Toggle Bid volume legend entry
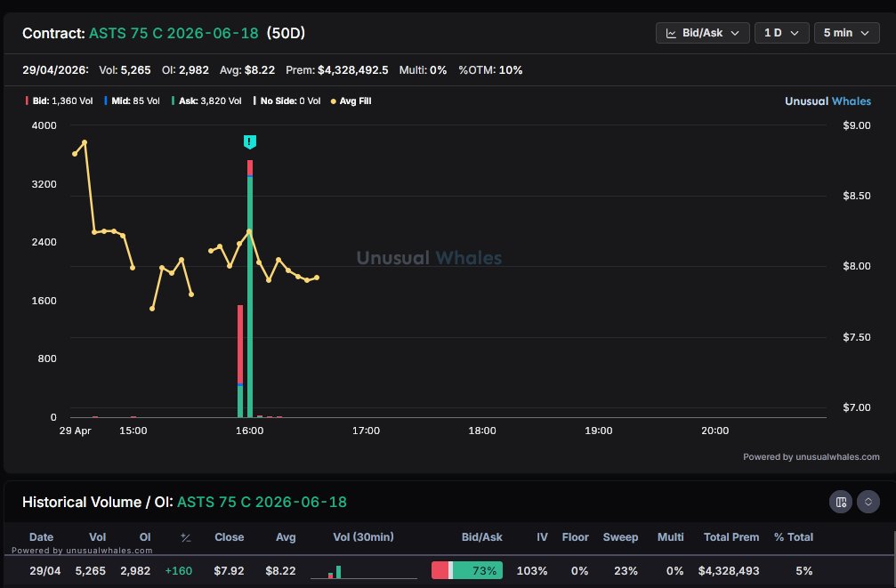This screenshot has height=588, width=896. pyautogui.click(x=60, y=101)
